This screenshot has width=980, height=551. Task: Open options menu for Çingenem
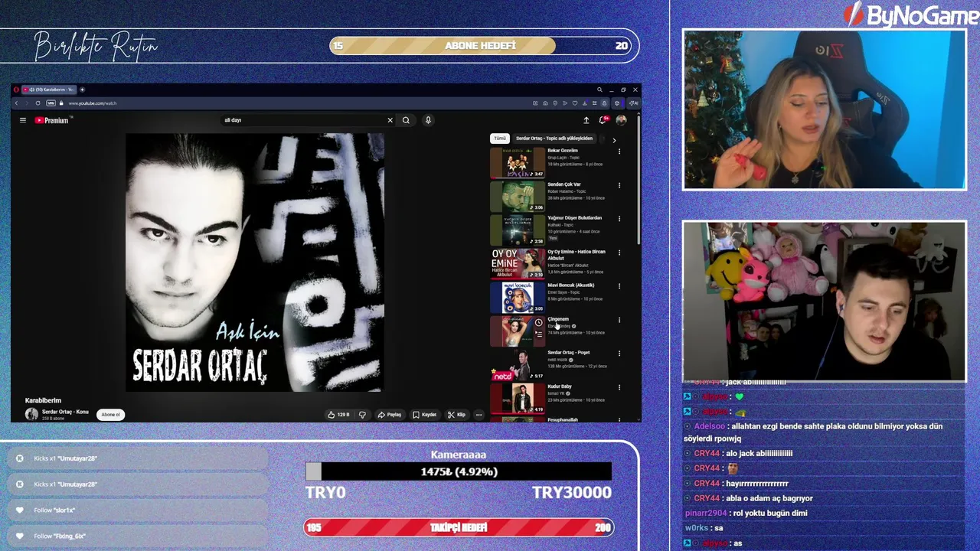[x=619, y=320]
